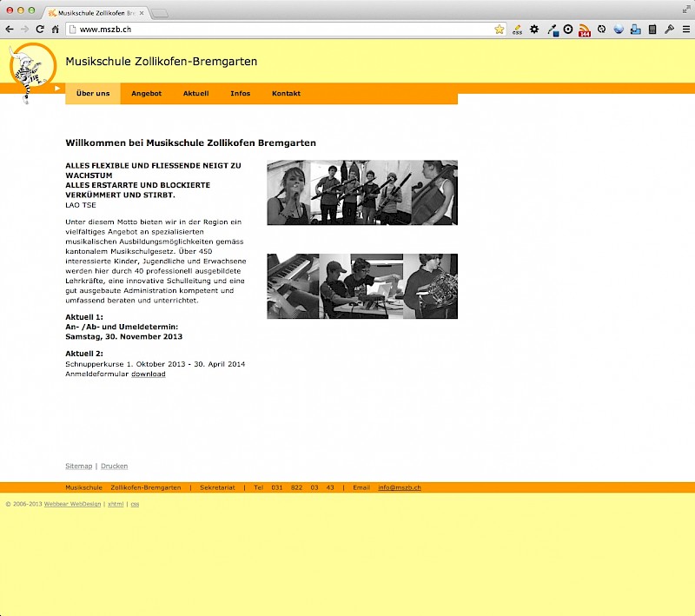Reload the page with the refresh button

pos(40,29)
